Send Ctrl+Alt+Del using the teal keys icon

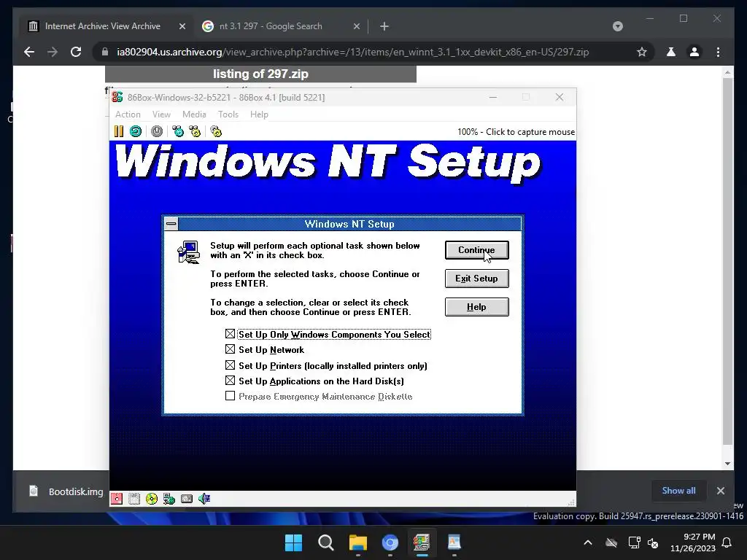pyautogui.click(x=178, y=131)
